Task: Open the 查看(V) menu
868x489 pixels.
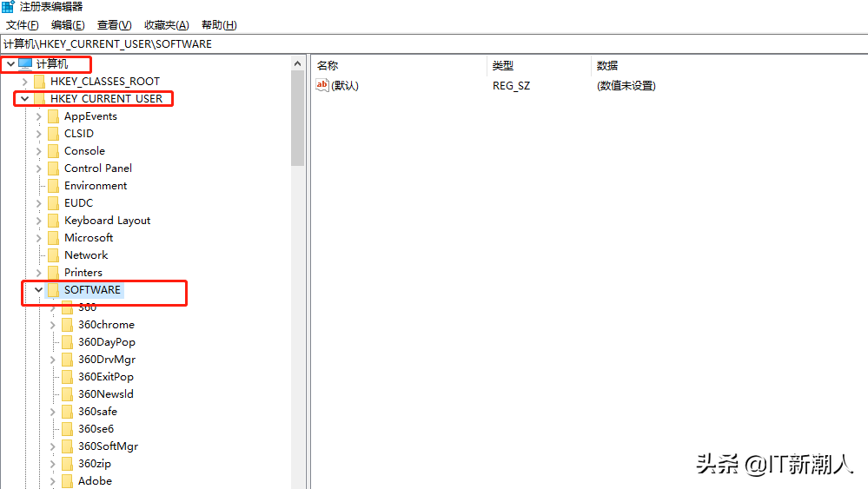Action: pos(114,25)
